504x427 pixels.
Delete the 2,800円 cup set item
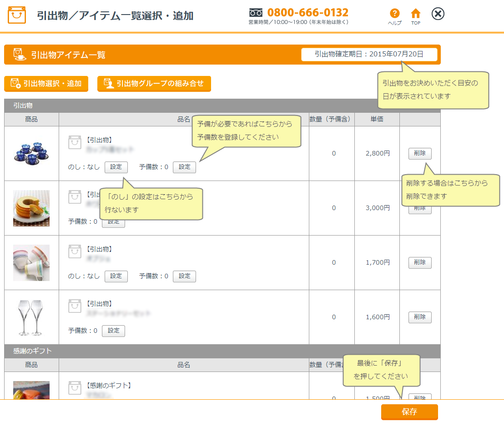419,154
